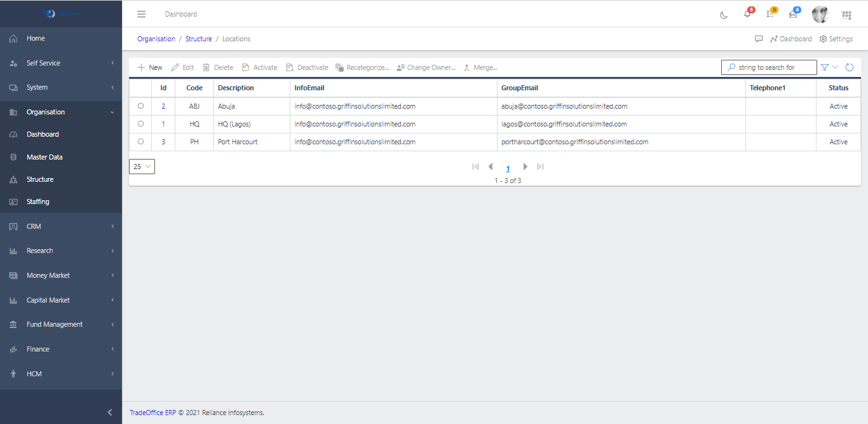Open notifications bell icon
Viewport: 868px width, 424px height.
747,14
